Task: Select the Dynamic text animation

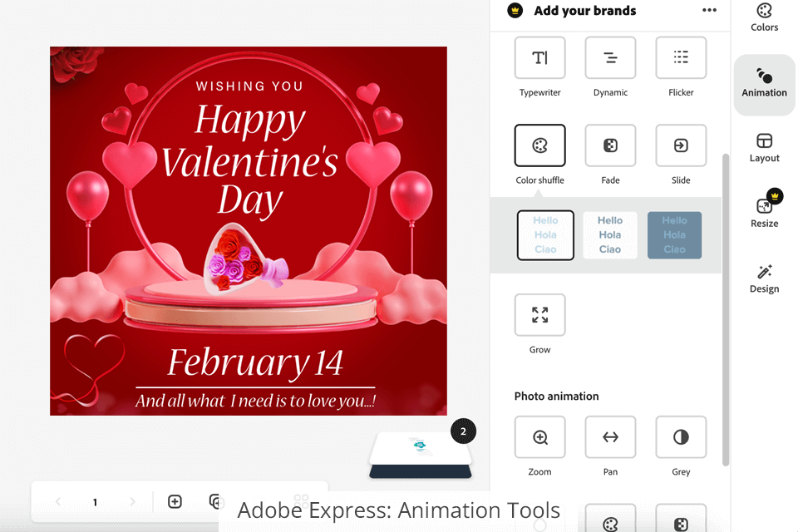Action: [610, 58]
